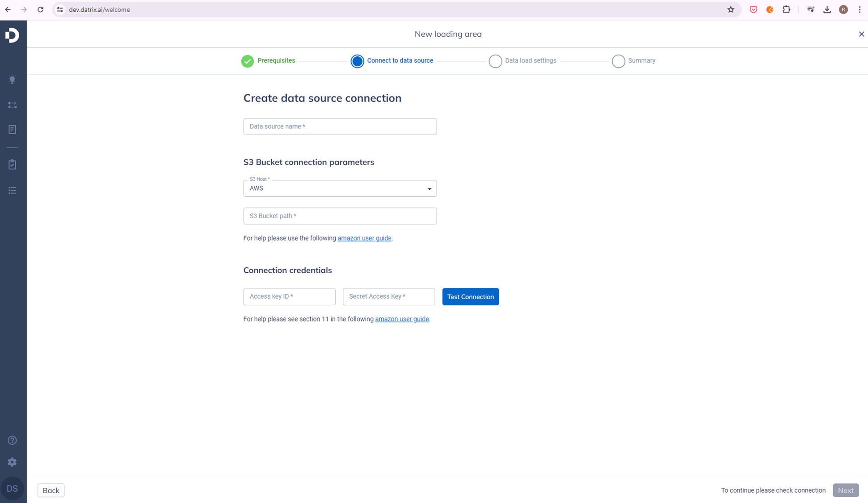868x503 pixels.
Task: Focus the Secret Access Key field
Action: 388,296
